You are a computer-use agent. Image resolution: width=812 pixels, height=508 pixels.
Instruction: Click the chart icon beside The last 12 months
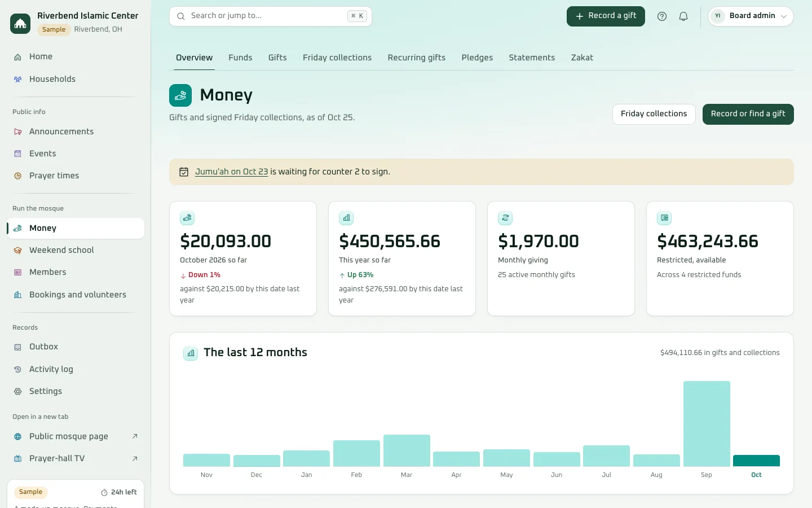(191, 353)
